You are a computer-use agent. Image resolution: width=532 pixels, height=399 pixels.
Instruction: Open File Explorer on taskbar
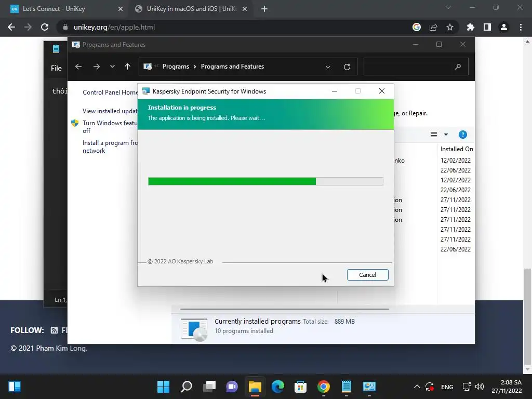pyautogui.click(x=255, y=387)
